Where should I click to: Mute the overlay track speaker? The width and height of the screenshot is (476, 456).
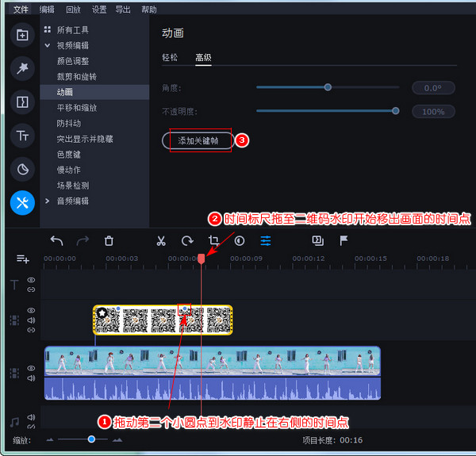[31, 320]
